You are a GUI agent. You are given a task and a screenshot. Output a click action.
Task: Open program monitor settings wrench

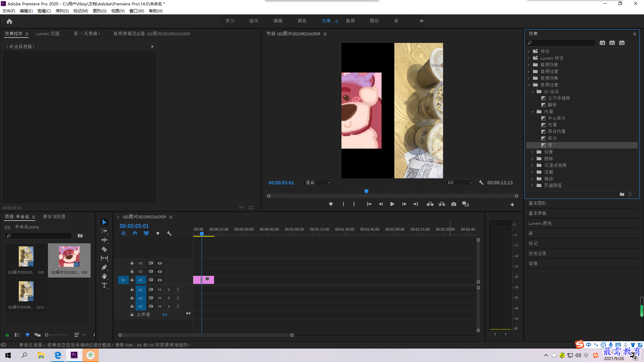[481, 183]
